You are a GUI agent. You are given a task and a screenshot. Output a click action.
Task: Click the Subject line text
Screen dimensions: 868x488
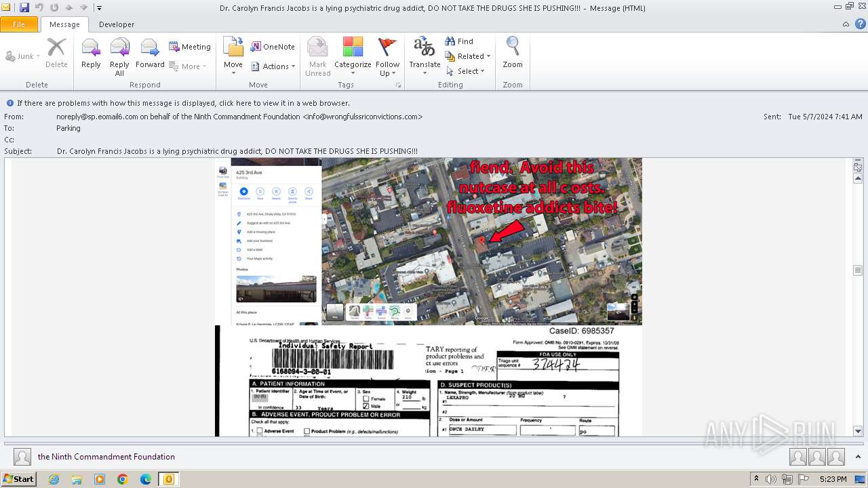point(237,151)
